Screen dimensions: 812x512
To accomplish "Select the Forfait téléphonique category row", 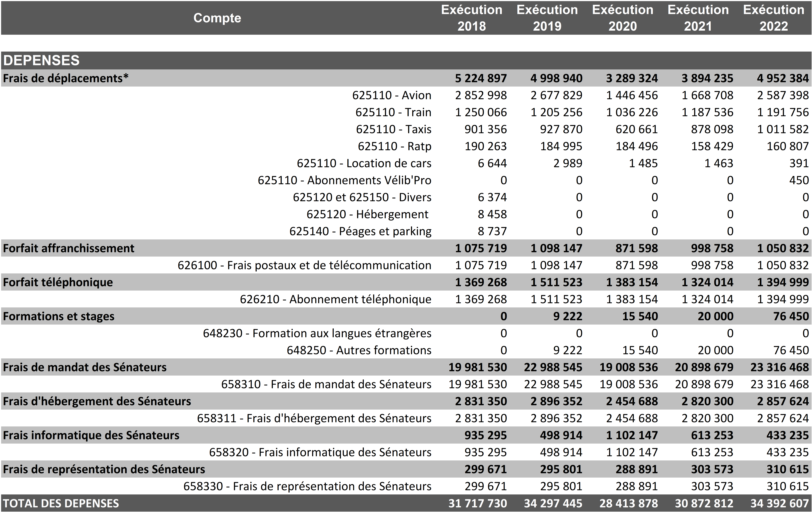I will (58, 282).
